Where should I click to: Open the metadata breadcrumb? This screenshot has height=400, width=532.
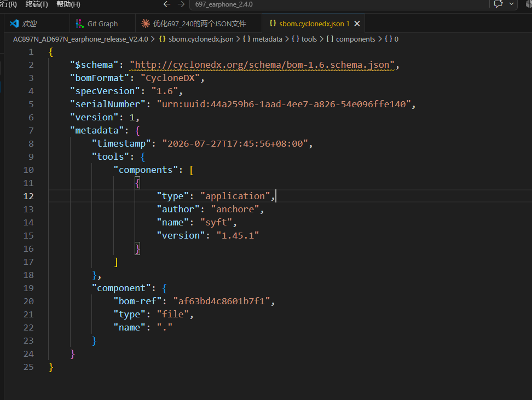(x=267, y=39)
